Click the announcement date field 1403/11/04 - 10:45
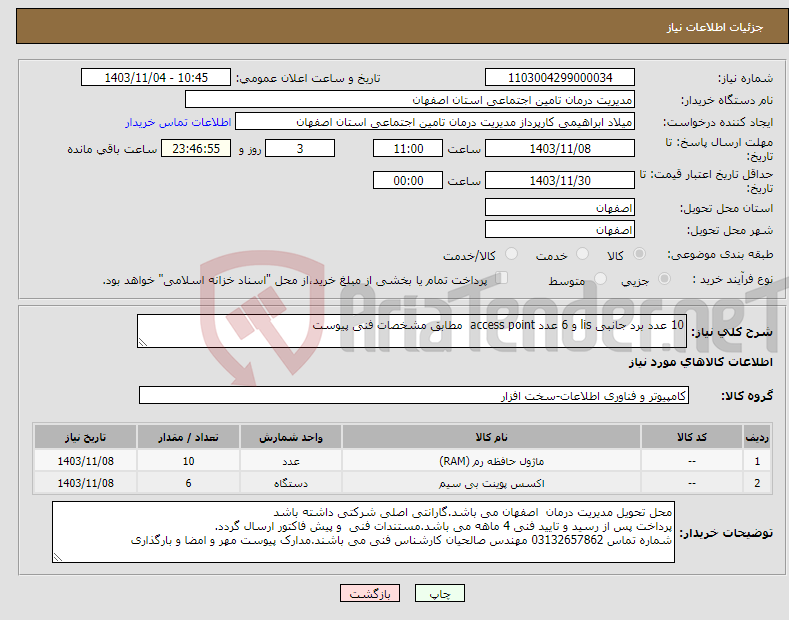The width and height of the screenshot is (789, 620). pyautogui.click(x=155, y=78)
